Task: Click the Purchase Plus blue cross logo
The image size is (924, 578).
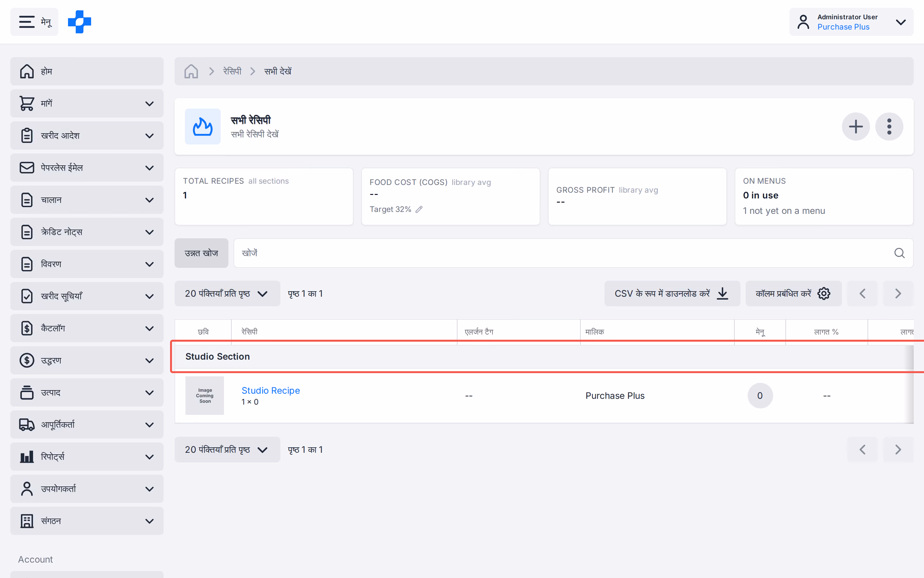Action: pyautogui.click(x=80, y=22)
